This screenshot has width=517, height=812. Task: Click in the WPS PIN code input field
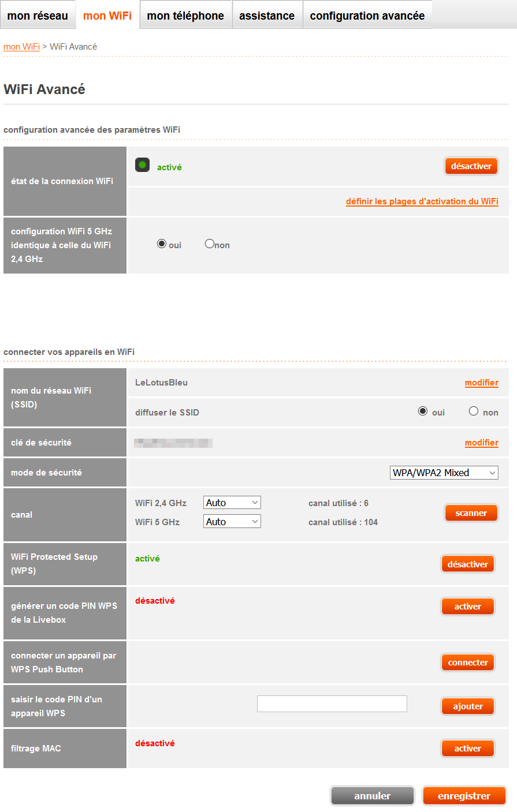click(x=331, y=704)
